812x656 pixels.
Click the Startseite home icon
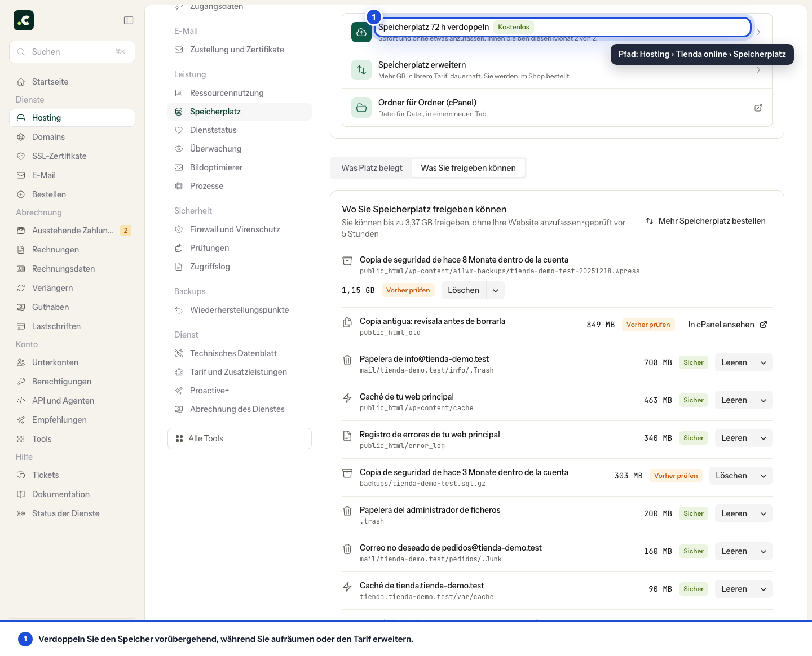click(21, 82)
